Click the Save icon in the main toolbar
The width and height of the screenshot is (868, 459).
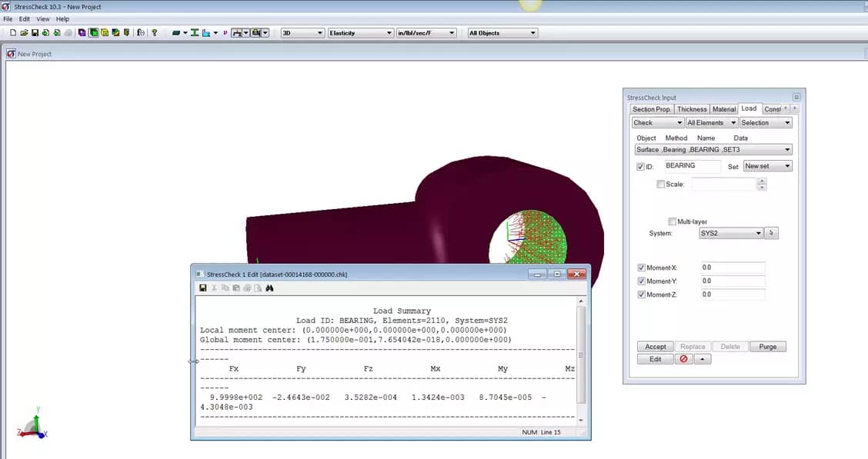click(x=35, y=32)
